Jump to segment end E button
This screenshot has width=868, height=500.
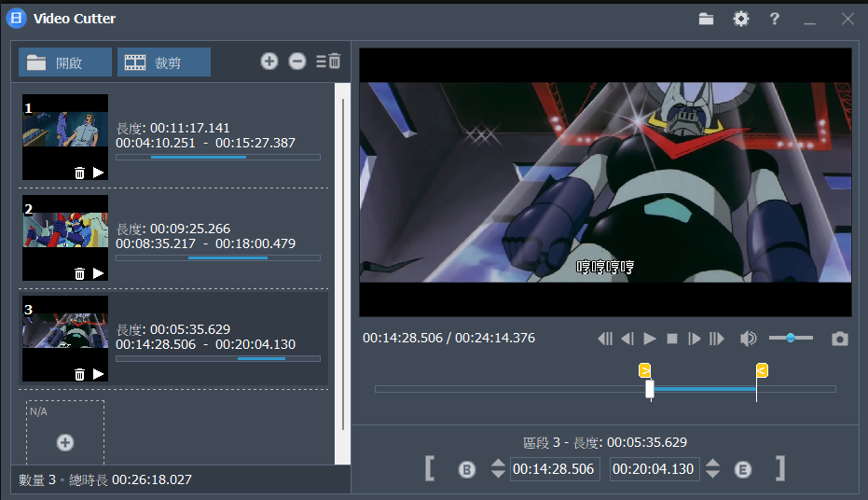click(743, 469)
